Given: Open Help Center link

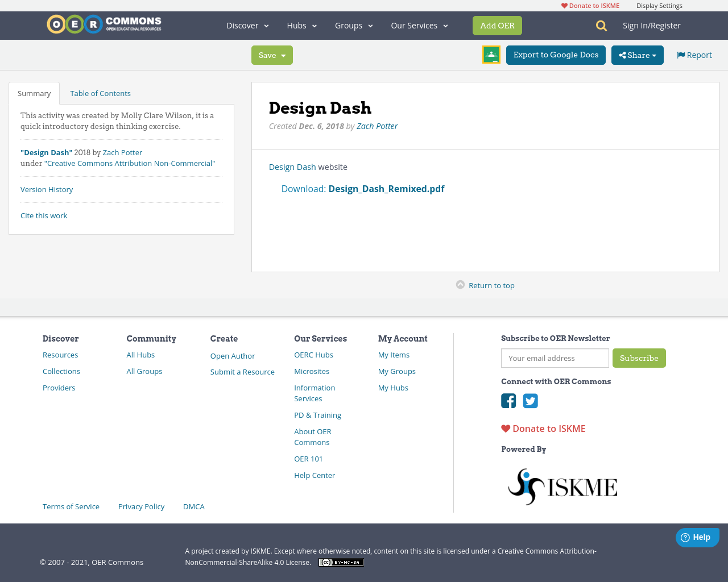Looking at the screenshot, I should point(315,475).
